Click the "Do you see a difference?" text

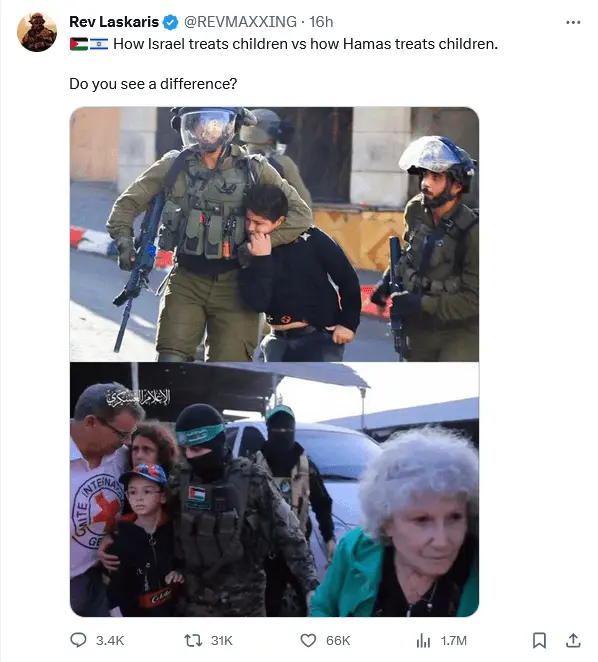[x=153, y=84]
